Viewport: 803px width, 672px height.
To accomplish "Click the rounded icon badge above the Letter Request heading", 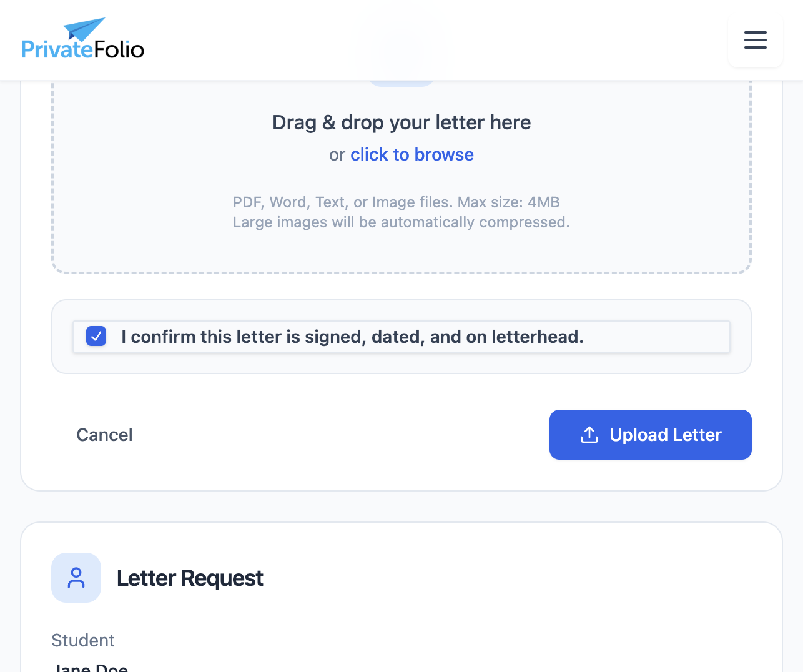I will (x=76, y=578).
